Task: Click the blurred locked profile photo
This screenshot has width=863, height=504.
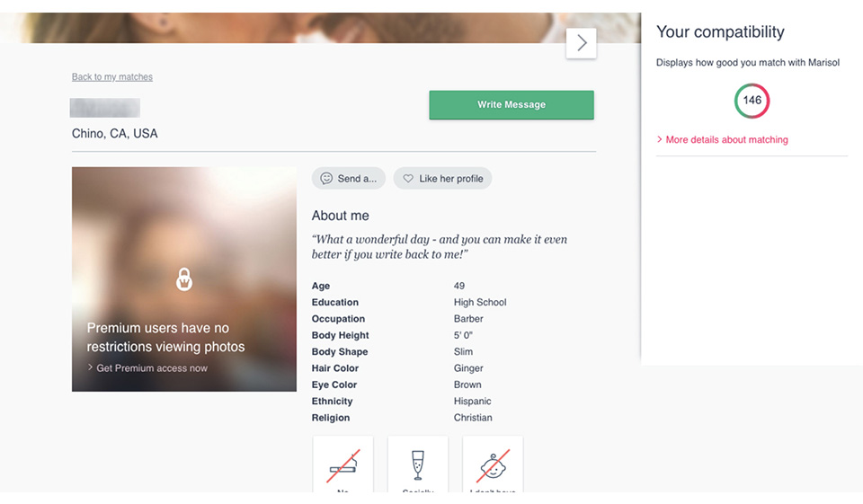Action: click(x=184, y=225)
